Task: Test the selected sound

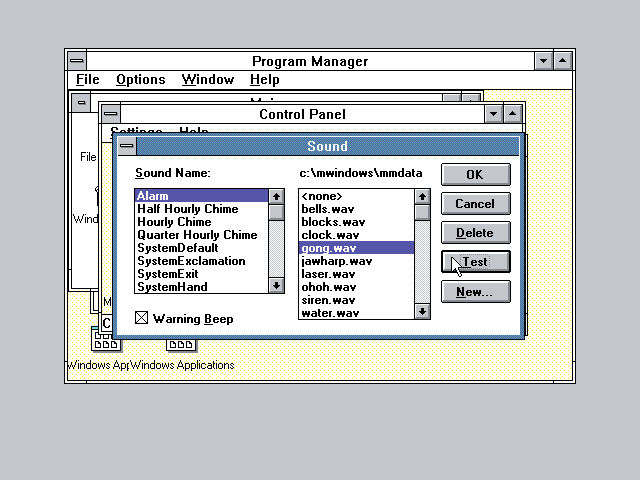Action: [x=476, y=262]
